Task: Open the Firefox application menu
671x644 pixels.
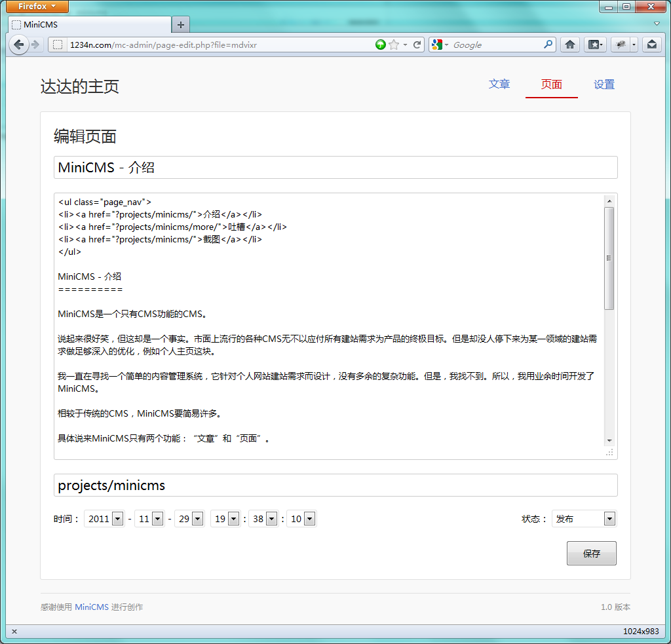Action: point(37,7)
